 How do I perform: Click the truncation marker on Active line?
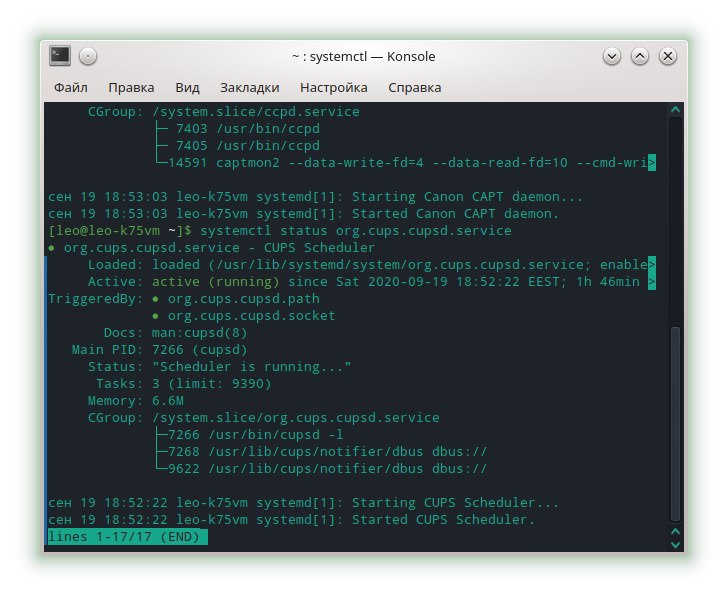[652, 281]
